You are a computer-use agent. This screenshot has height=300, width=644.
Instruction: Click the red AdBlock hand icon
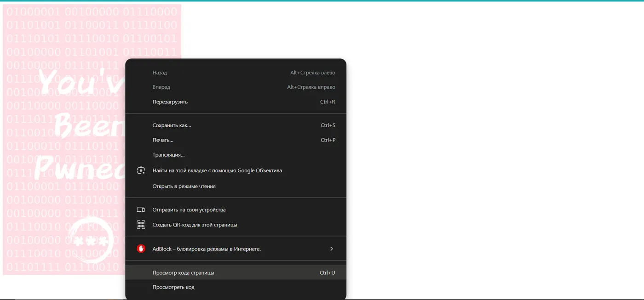point(141,249)
